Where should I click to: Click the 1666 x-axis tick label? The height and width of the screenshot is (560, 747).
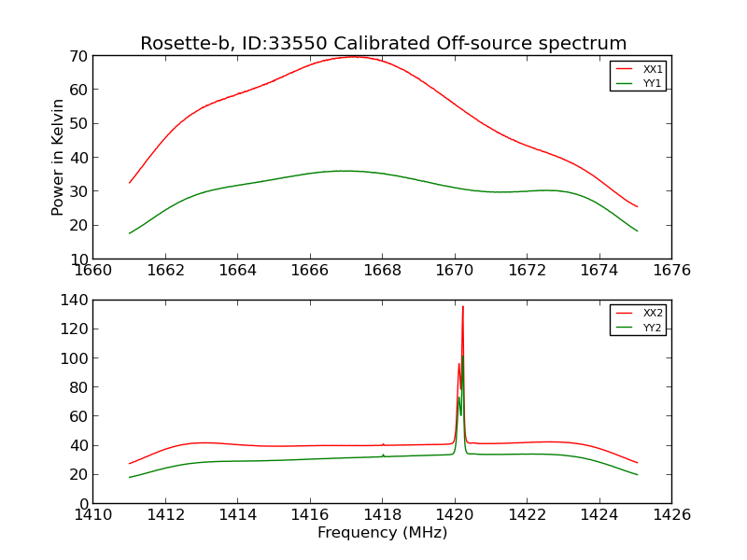[x=310, y=271]
